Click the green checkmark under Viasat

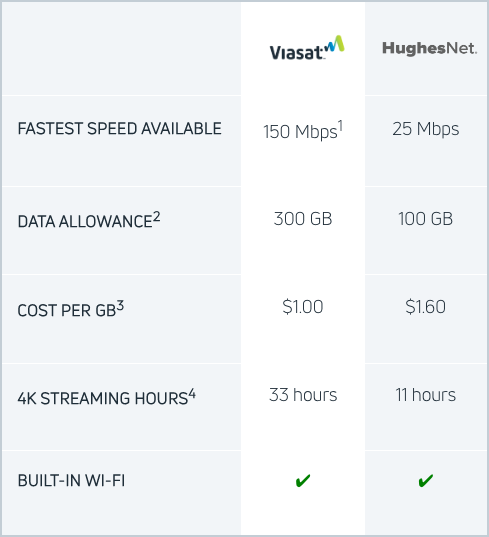coord(303,480)
